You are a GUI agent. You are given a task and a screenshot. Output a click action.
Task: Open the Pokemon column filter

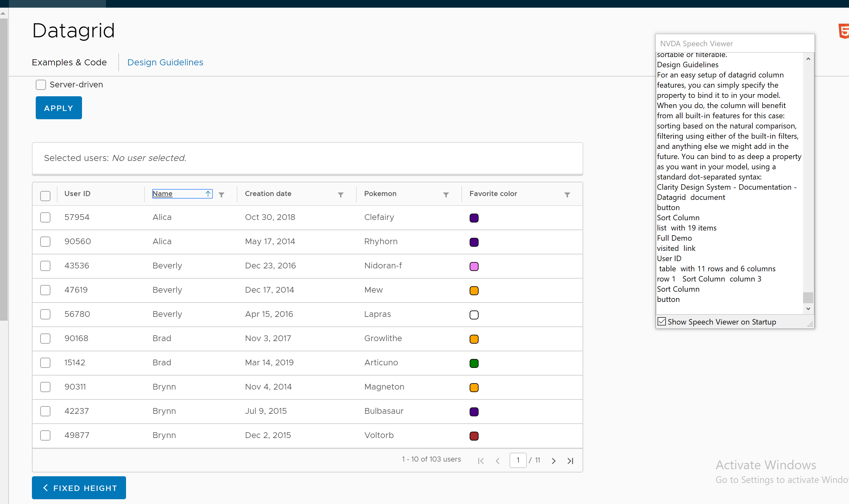tap(446, 194)
